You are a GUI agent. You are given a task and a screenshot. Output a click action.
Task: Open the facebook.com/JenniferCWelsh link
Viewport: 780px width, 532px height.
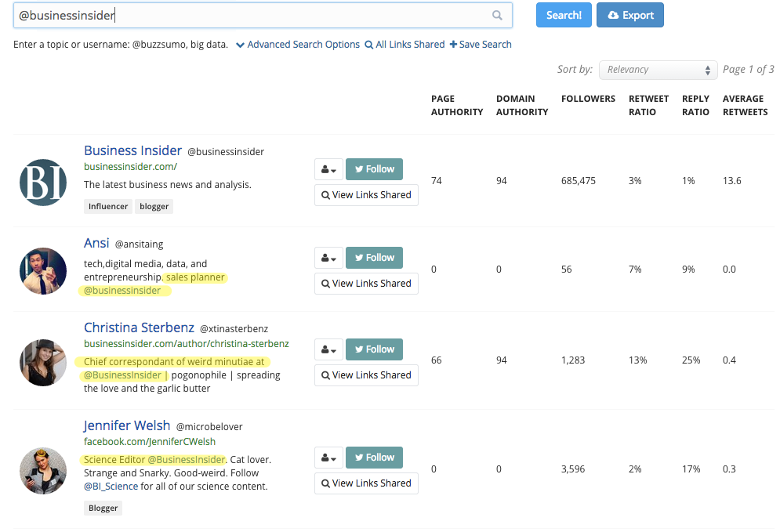149,442
